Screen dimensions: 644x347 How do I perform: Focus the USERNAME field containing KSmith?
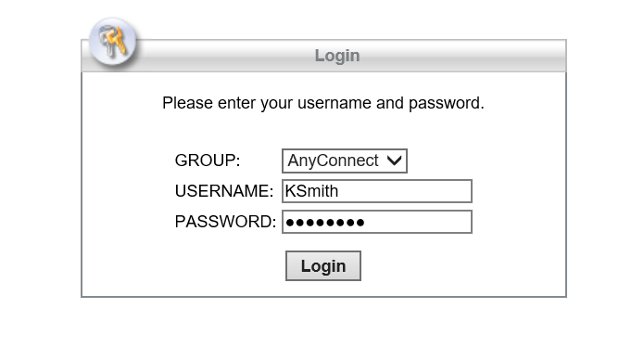377,191
